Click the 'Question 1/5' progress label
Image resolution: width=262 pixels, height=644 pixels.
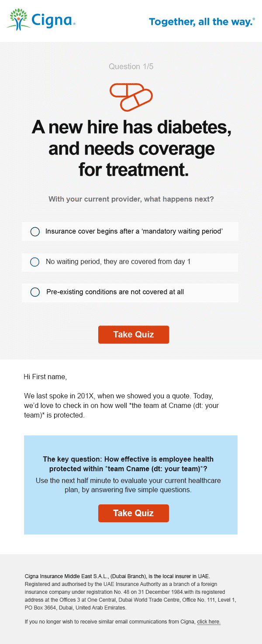[x=131, y=67]
